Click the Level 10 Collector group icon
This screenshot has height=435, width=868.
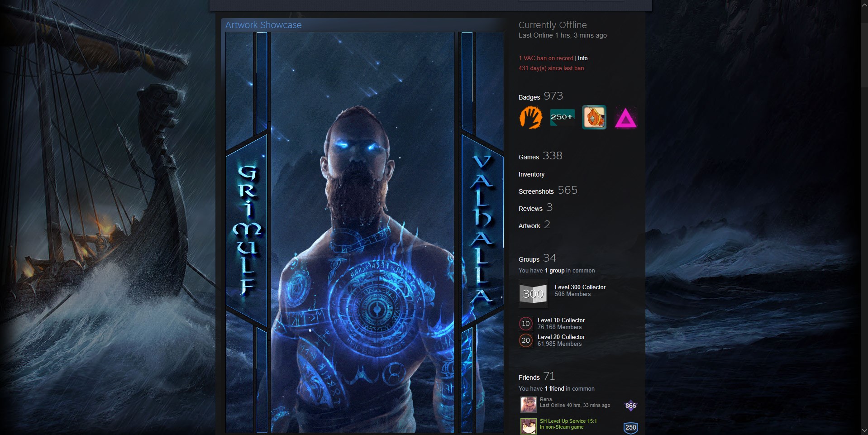coord(525,324)
